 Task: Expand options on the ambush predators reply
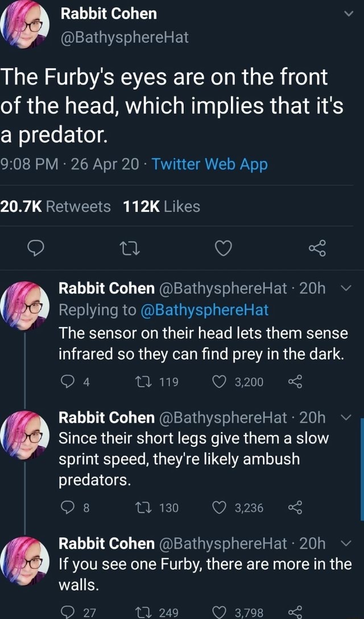[349, 418]
